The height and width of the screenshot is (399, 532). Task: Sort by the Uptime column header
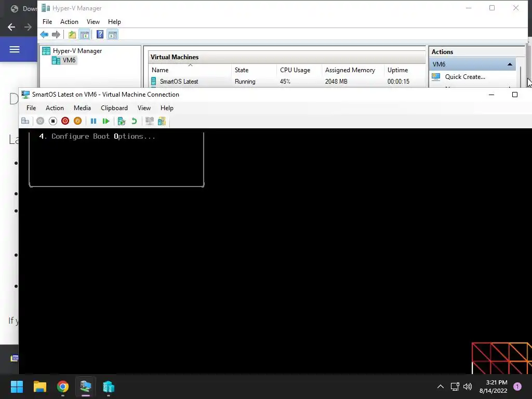pyautogui.click(x=404, y=70)
